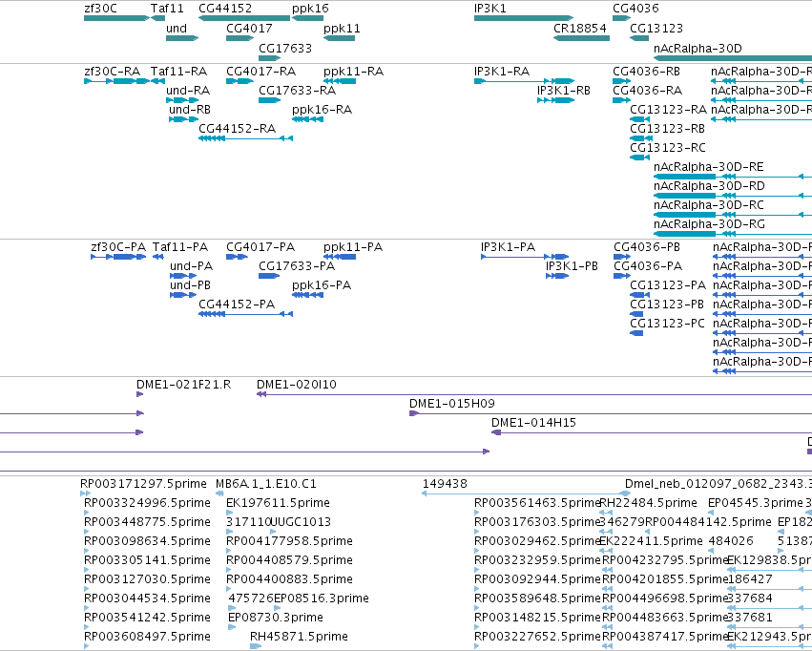Screen dimensions: 812x651
Task: Select the RP003324996.5prime EST
Action: 87,513
